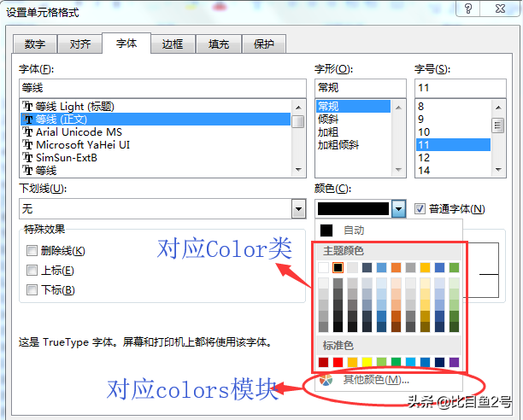Select font SimSun-ExtB

(156, 158)
